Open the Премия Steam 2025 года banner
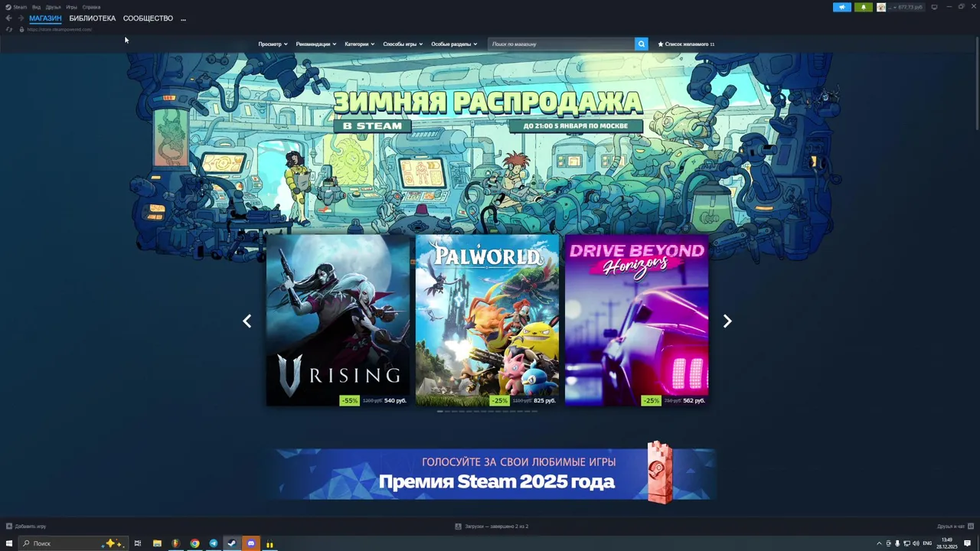Image resolution: width=980 pixels, height=551 pixels. coord(490,474)
